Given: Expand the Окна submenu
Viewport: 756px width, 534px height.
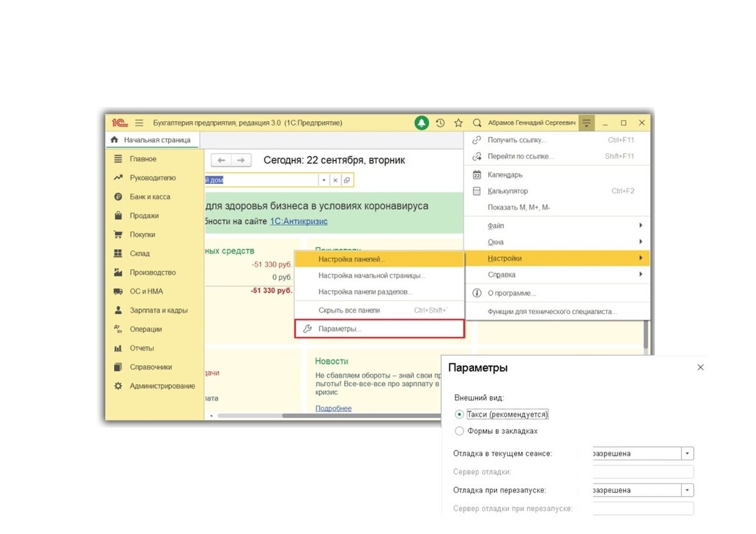Looking at the screenshot, I should click(557, 242).
